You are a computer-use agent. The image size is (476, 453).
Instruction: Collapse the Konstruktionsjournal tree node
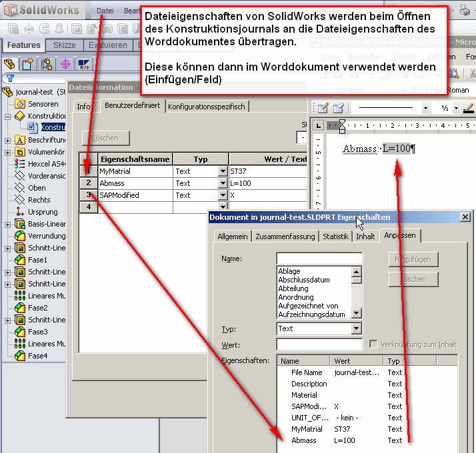(x=7, y=117)
